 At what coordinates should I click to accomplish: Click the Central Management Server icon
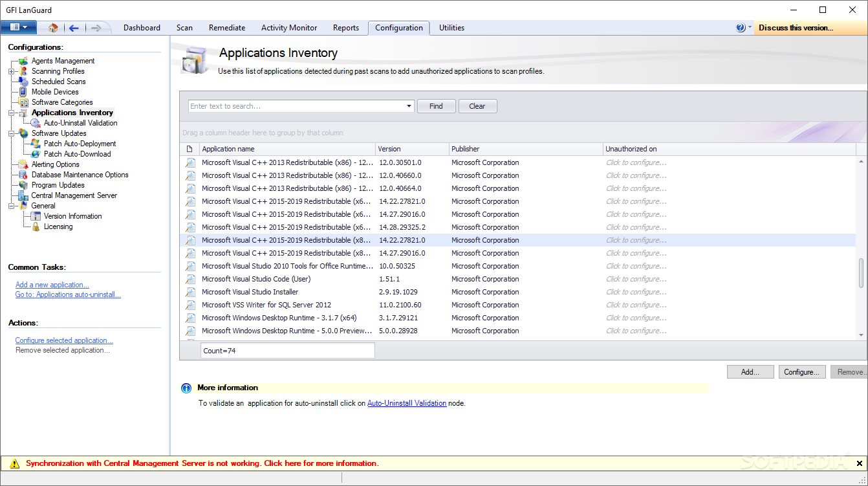click(x=23, y=195)
